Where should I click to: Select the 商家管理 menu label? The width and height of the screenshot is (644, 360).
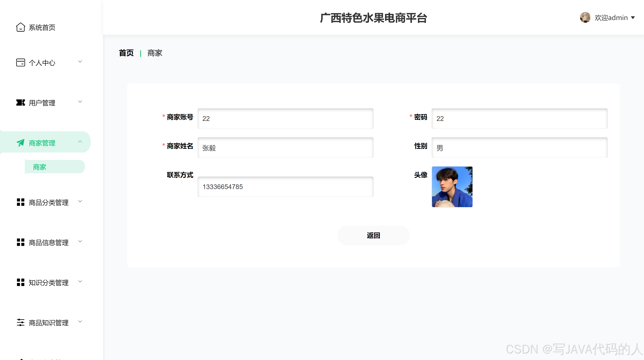tap(42, 143)
